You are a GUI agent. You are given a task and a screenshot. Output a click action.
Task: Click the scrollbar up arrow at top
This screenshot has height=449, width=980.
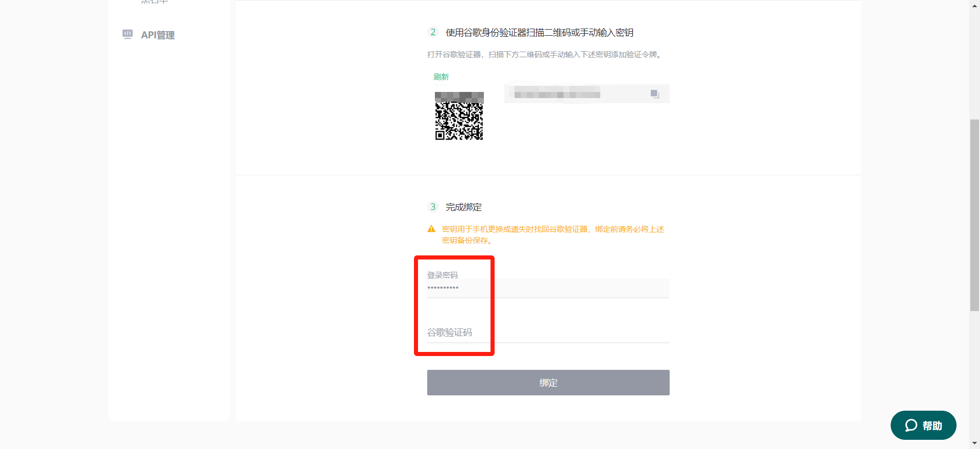coord(974,4)
